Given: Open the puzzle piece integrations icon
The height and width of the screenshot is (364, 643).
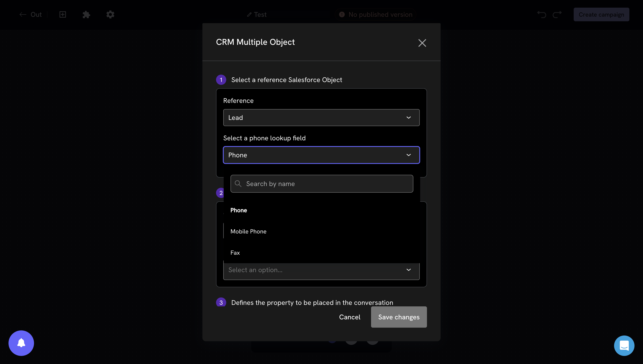Looking at the screenshot, I should (x=86, y=14).
